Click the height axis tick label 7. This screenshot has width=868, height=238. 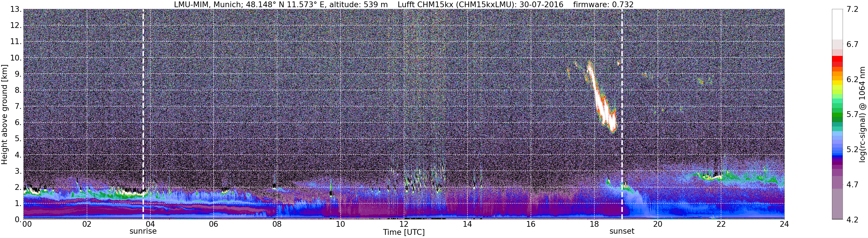coord(18,106)
